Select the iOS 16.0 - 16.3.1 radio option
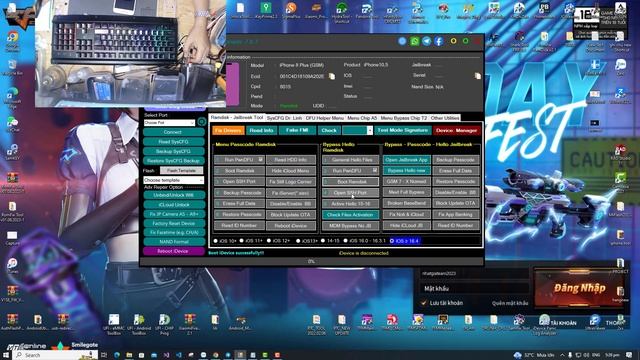 [x=346, y=241]
